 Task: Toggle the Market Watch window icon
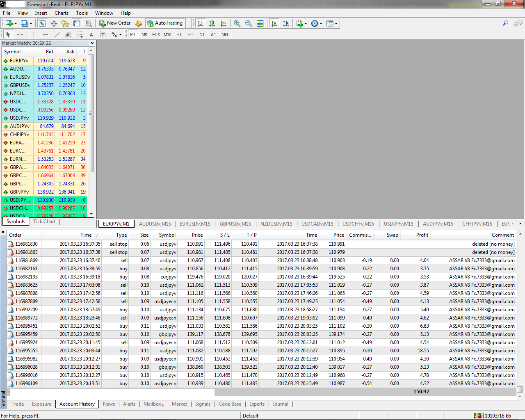42,23
